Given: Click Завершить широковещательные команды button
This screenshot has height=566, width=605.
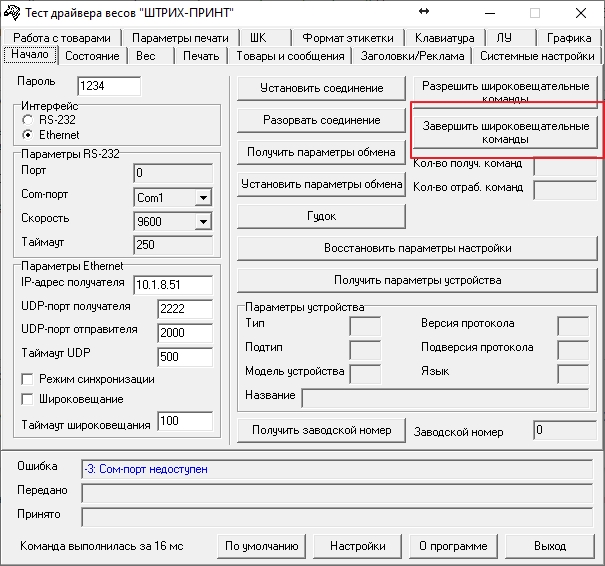Looking at the screenshot, I should pyautogui.click(x=505, y=133).
